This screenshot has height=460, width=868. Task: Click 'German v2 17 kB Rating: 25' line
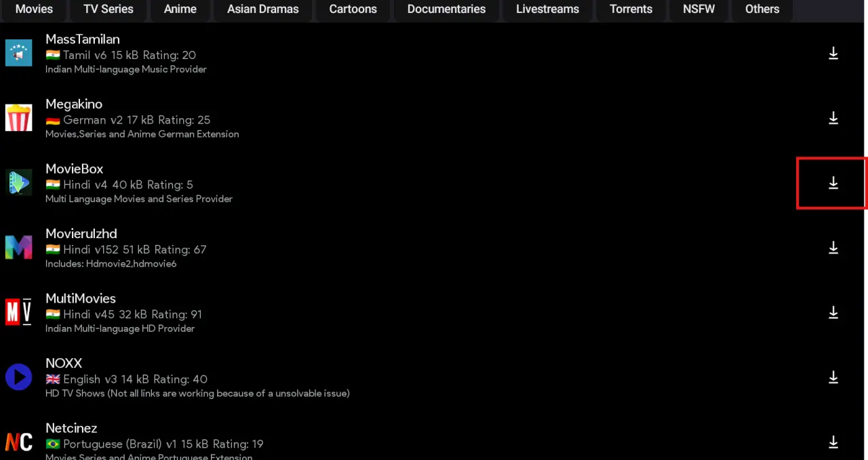click(128, 120)
